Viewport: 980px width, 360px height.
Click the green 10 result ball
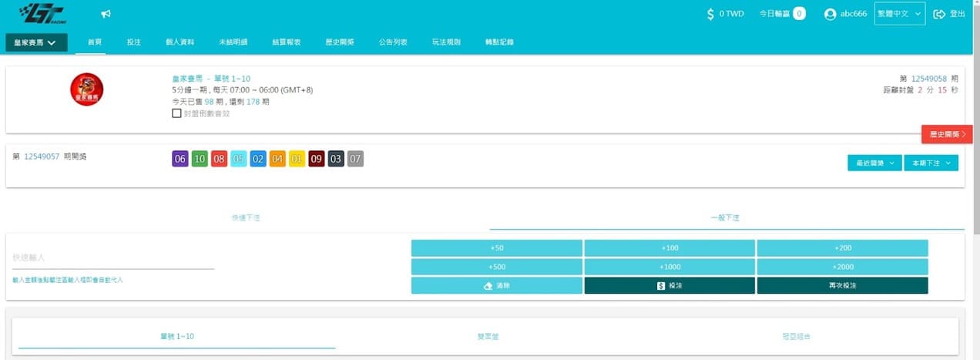coord(200,160)
